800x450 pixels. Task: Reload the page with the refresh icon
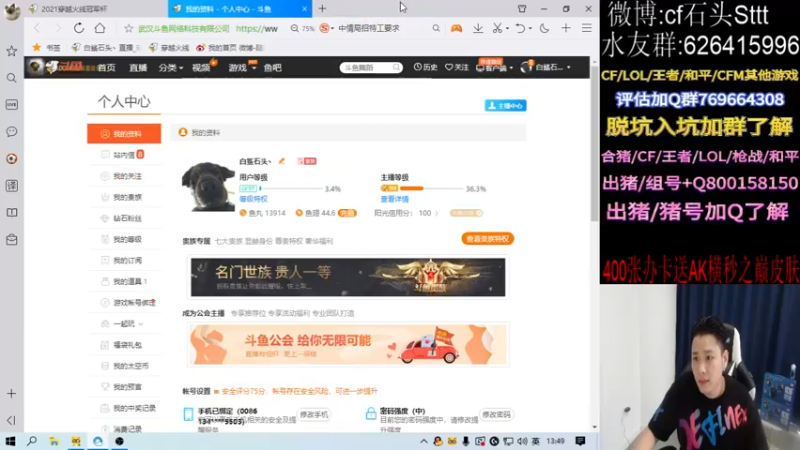[79, 28]
